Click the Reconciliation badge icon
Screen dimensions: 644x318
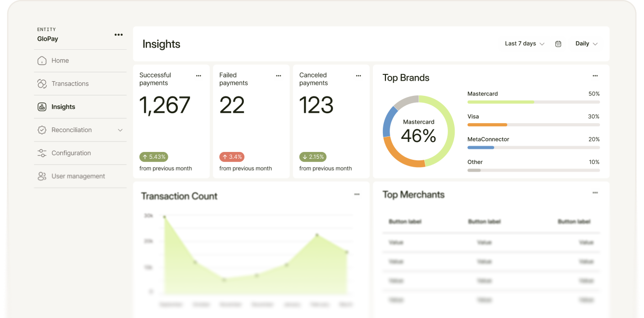tap(42, 130)
